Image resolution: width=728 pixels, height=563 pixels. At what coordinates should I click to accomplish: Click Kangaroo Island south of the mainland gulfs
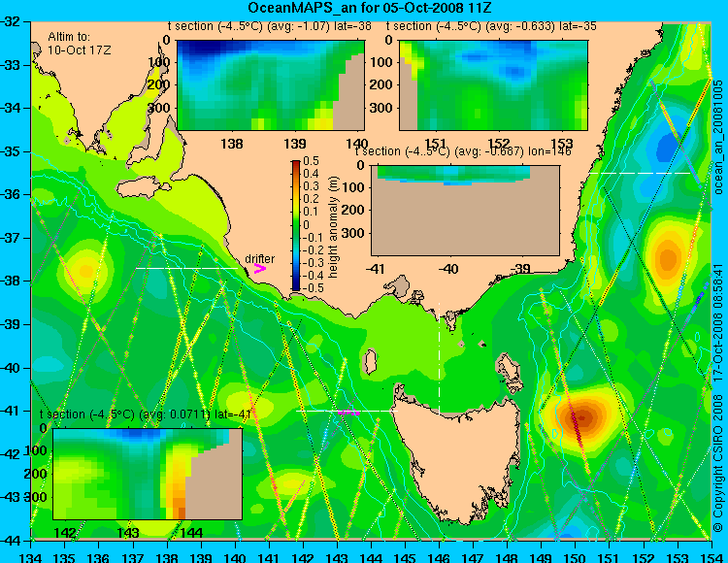[143, 188]
